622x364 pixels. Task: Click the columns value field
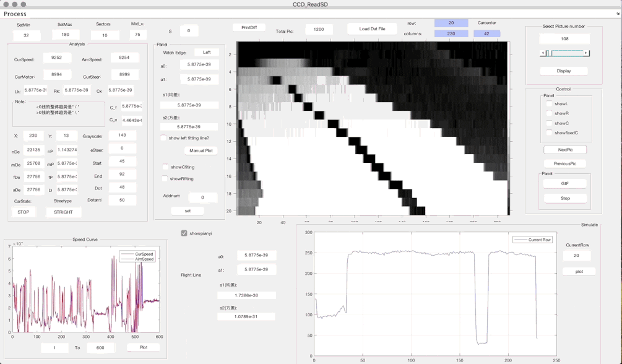451,34
